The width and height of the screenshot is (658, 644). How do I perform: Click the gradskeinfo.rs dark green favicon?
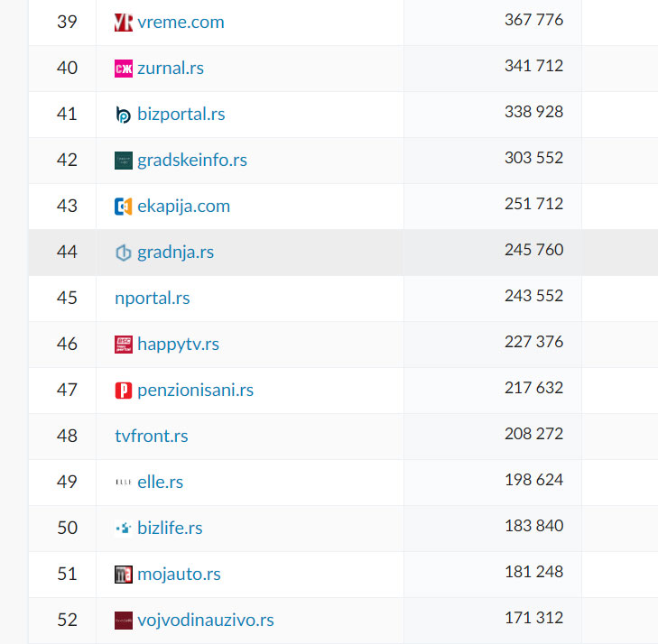[124, 161]
